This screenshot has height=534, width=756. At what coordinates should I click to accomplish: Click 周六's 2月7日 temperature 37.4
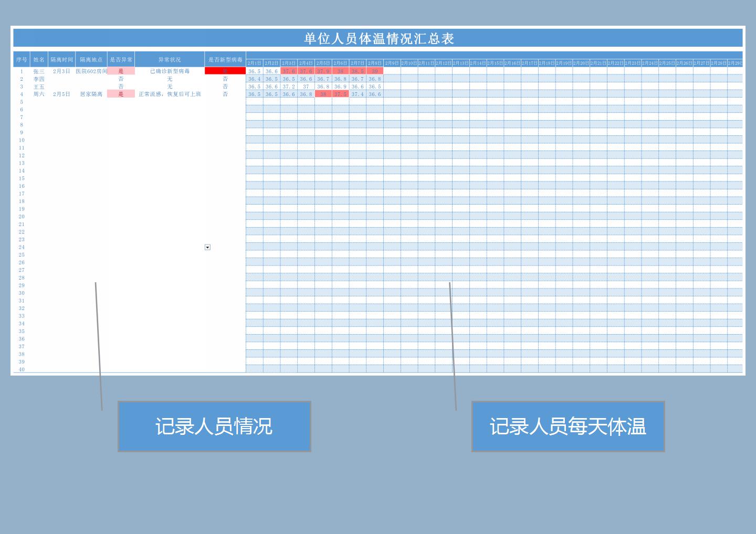click(x=358, y=94)
